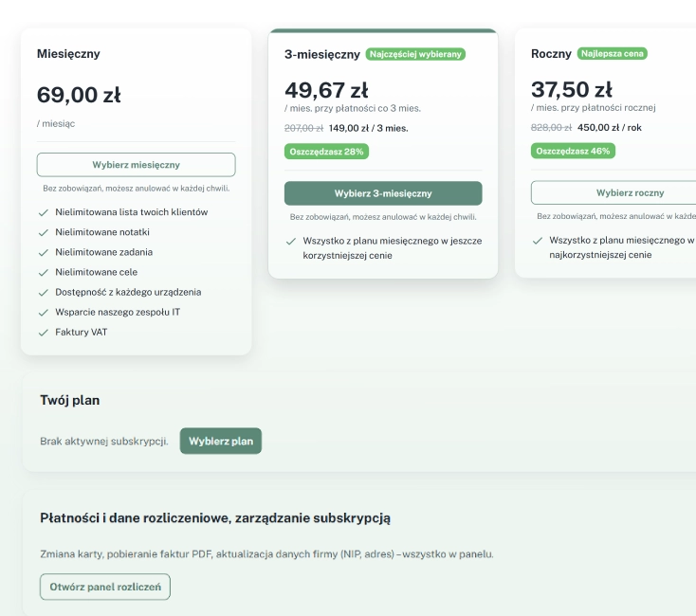Choose the 'Wybierz roczny' plan button
Screen dimensions: 696x616
pos(614,192)
